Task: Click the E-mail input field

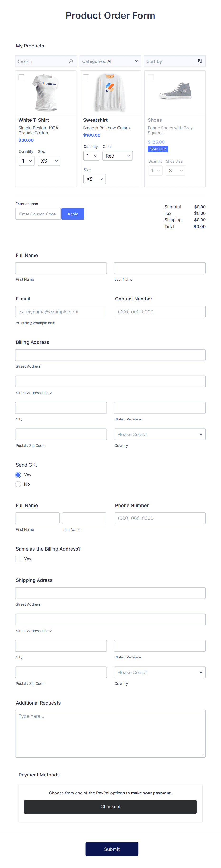Action: pos(61,311)
